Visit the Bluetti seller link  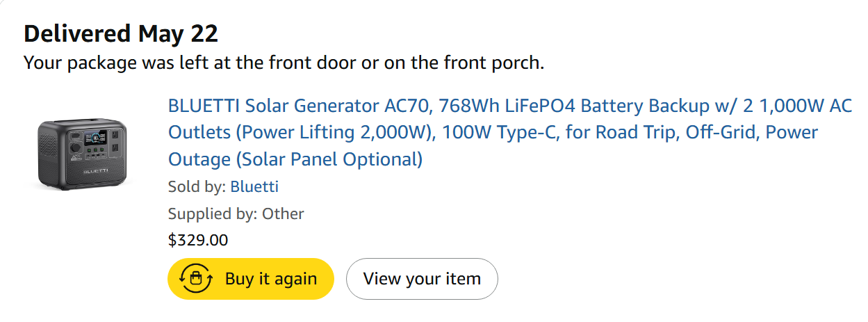(x=254, y=186)
